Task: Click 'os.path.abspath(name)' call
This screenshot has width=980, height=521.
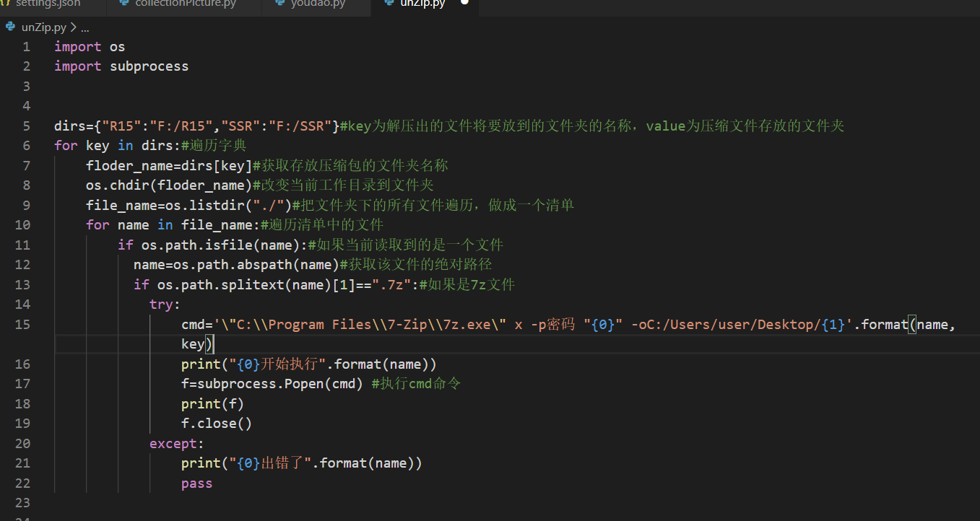Action: (256, 265)
